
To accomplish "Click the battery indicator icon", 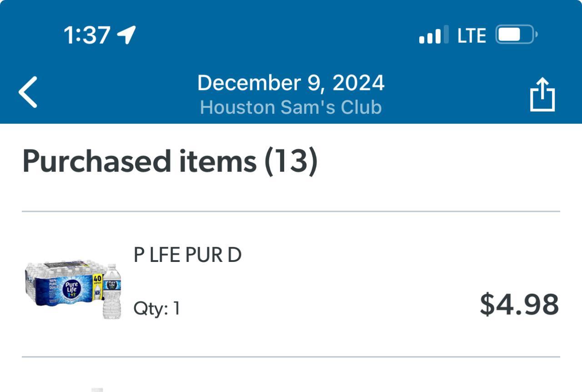I will [x=516, y=35].
